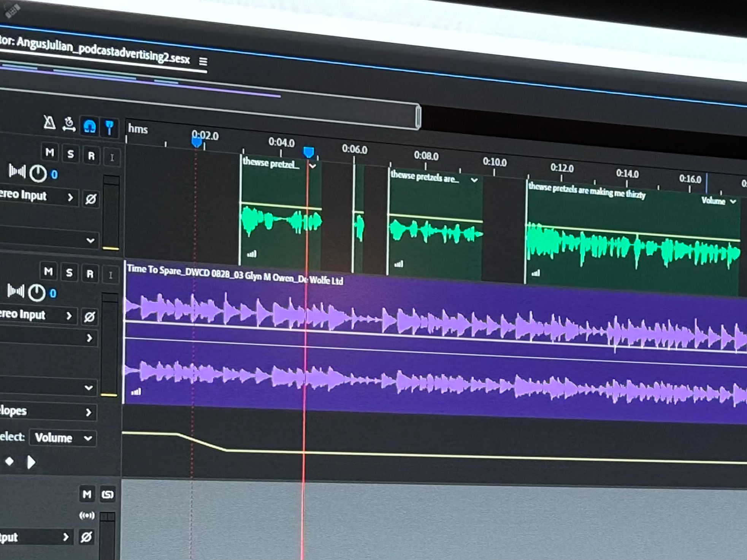Toggle first track polarity reverse icon
Viewport: 747px width, 560px height.
tap(91, 199)
